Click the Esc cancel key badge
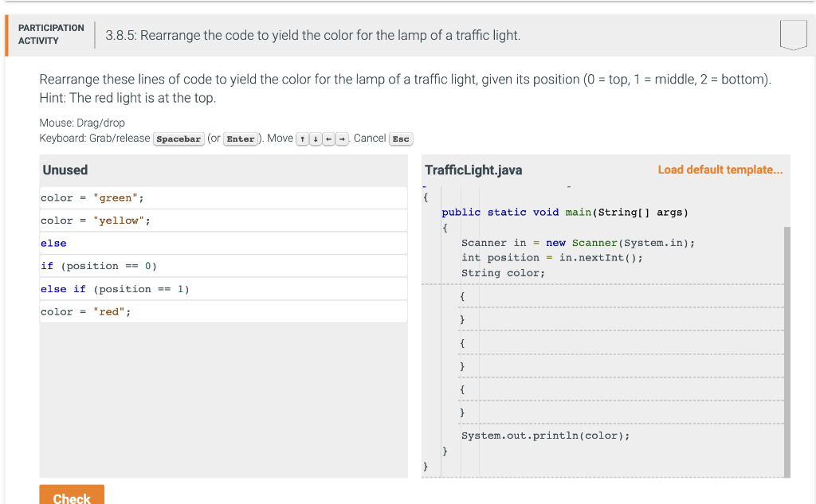This screenshot has width=816, height=504. point(401,139)
